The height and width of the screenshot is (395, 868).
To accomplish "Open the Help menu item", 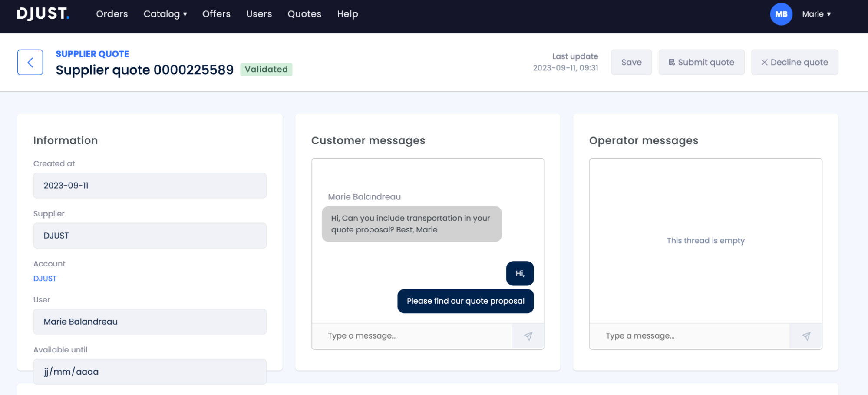I will click(347, 14).
